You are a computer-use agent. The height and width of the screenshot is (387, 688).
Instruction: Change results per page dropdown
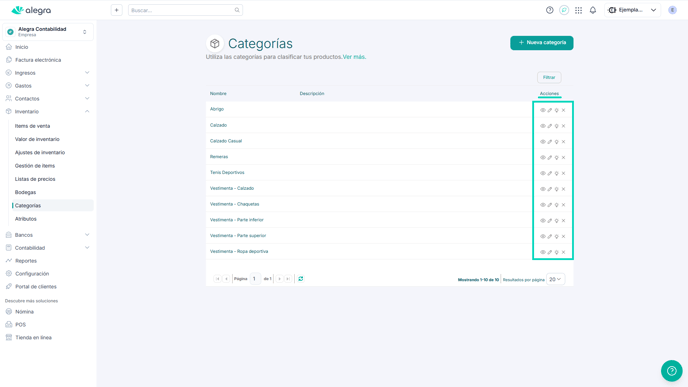point(555,279)
